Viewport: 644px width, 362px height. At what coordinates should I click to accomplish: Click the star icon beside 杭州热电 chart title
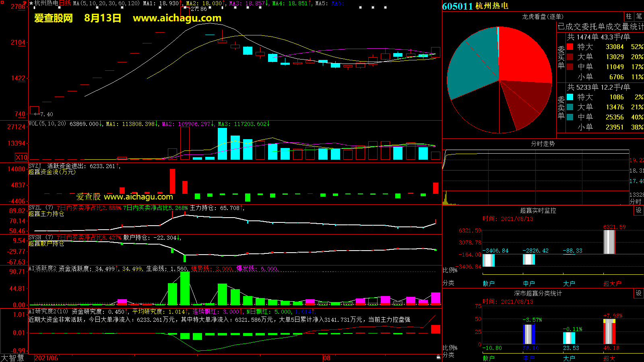click(x=31, y=3)
